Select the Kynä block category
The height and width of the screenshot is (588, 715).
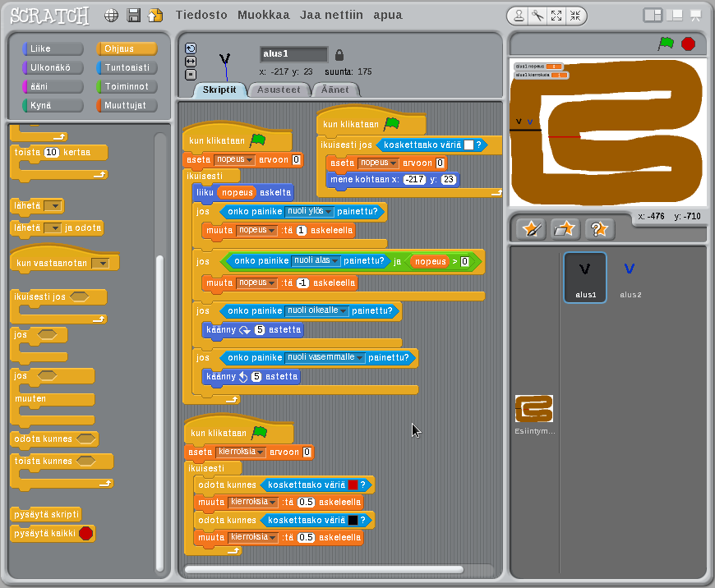(x=53, y=105)
